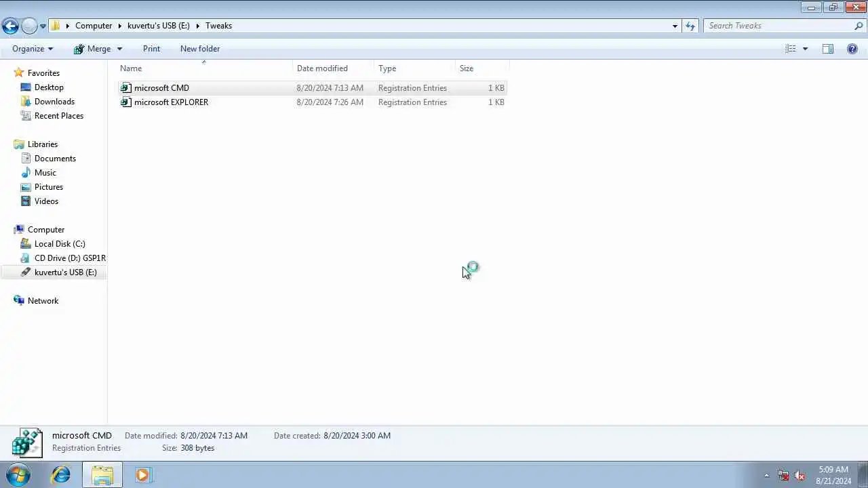The image size is (868, 488).
Task: Open the Merge button dropdown arrow
Action: [x=120, y=49]
